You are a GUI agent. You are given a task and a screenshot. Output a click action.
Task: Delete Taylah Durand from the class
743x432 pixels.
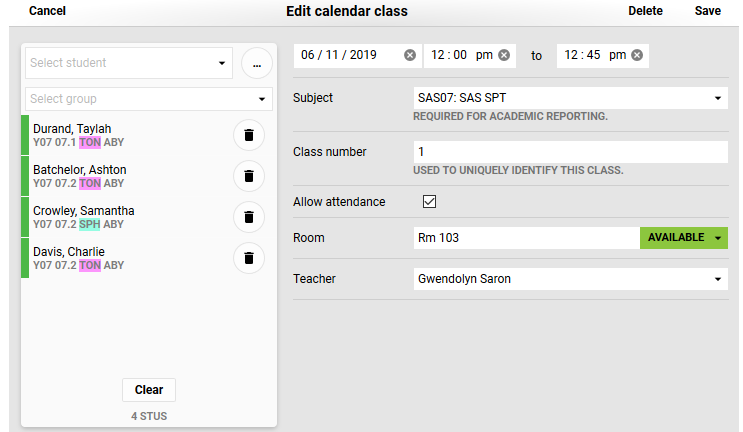(249, 135)
